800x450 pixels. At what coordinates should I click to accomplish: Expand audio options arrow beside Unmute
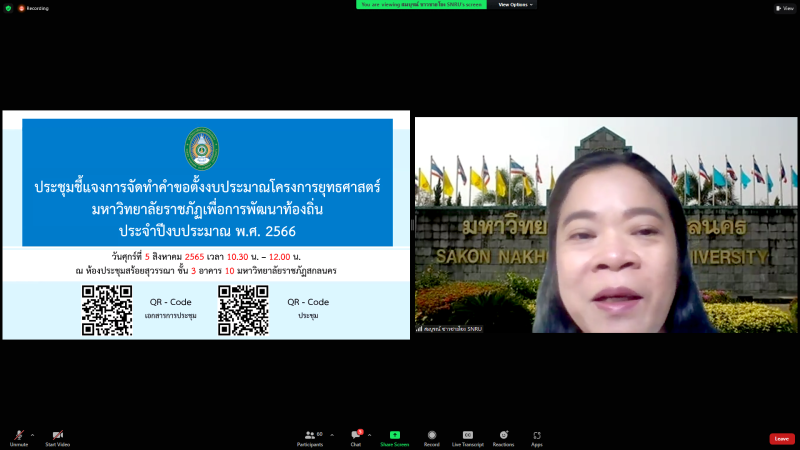tap(32, 434)
